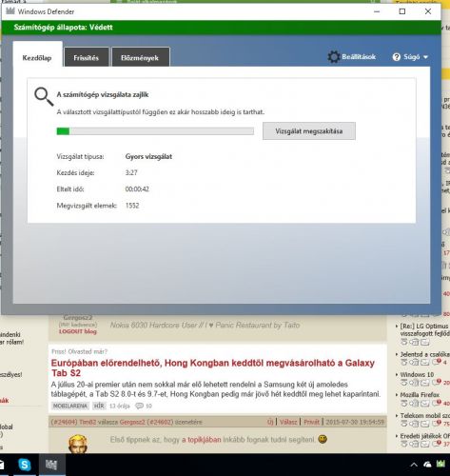
Task: Click the elapsed time '00:00:42'
Action: (x=137, y=189)
